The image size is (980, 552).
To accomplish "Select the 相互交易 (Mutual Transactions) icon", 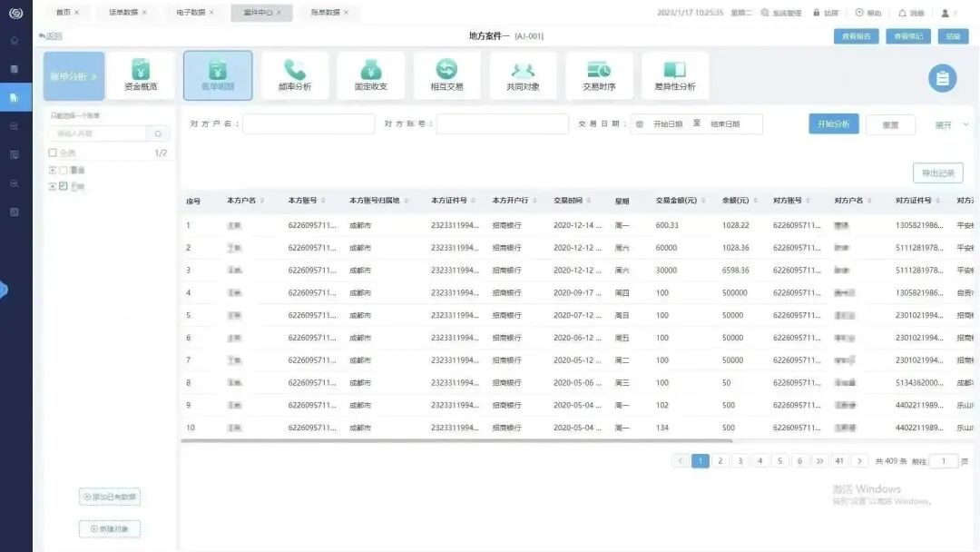I will pyautogui.click(x=445, y=74).
